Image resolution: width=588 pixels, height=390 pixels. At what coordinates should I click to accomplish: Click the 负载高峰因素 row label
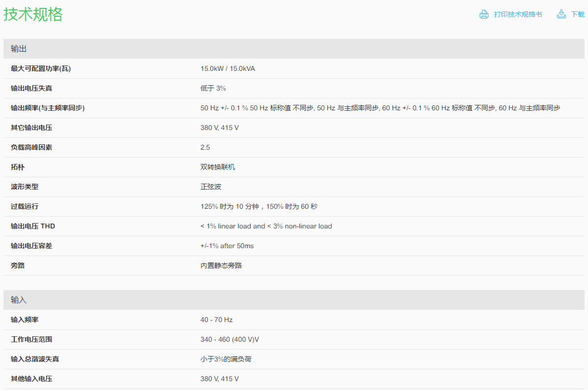[x=32, y=147]
